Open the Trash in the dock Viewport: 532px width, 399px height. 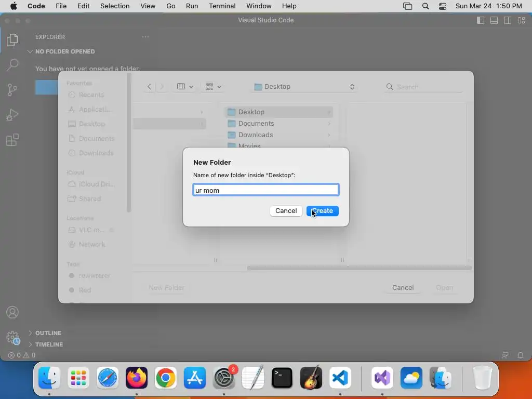pos(483,378)
